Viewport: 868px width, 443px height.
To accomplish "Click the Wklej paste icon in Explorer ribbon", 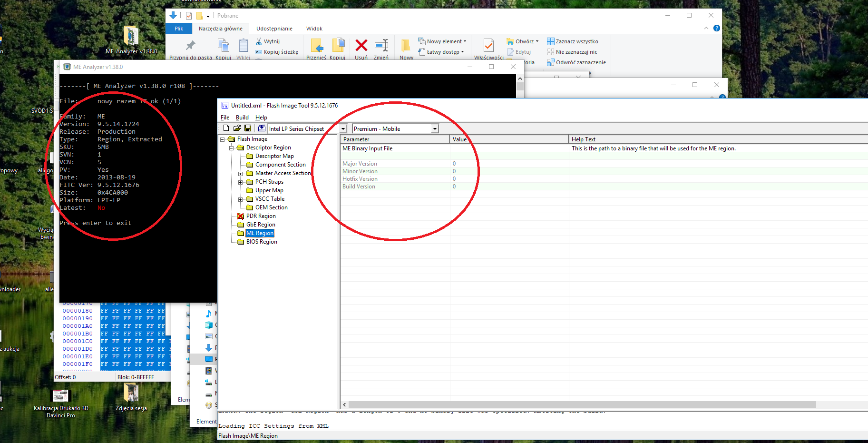I will coord(243,45).
